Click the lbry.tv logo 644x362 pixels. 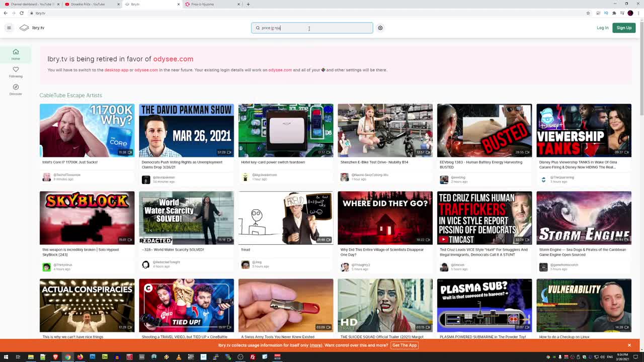(x=32, y=28)
